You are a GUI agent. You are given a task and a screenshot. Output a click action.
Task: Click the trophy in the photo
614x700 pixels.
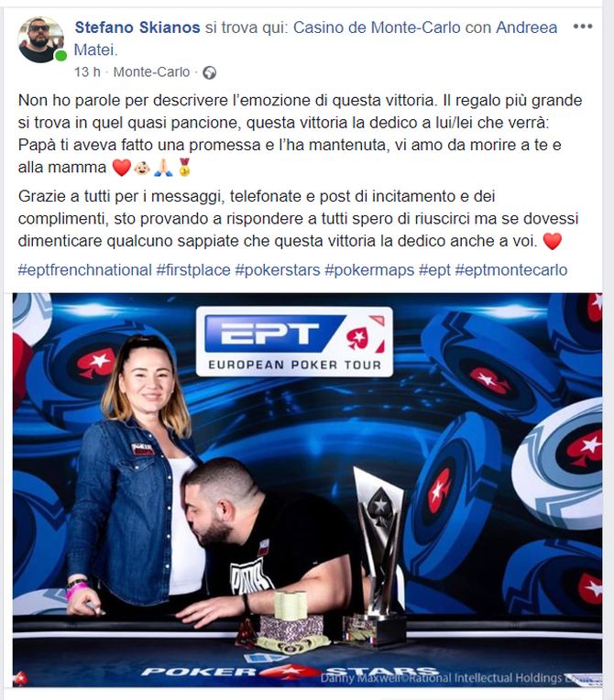coord(378,556)
